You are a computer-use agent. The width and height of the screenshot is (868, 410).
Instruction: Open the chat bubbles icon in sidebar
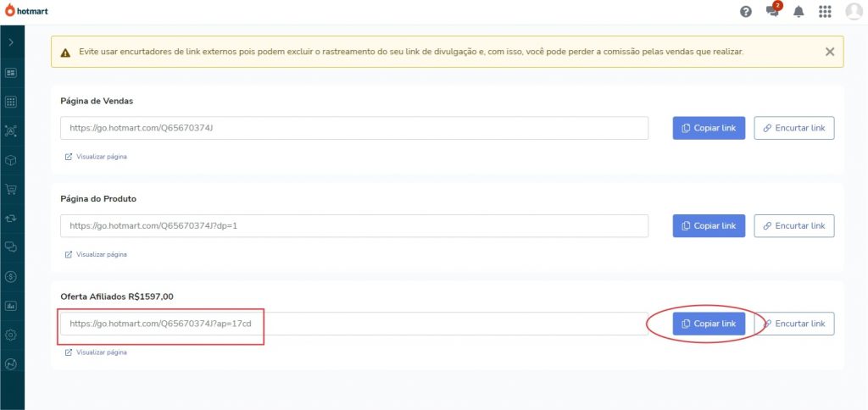point(11,247)
